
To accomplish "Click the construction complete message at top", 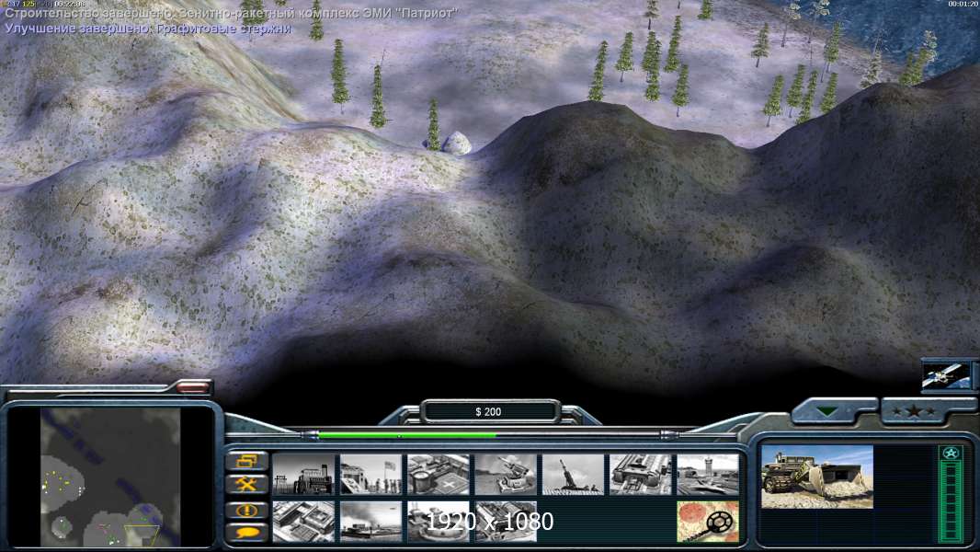I will point(231,13).
